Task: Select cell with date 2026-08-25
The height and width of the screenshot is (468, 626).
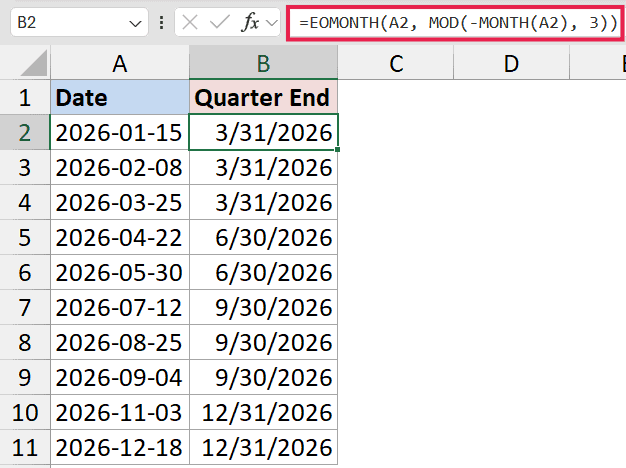Action: pyautogui.click(x=120, y=342)
